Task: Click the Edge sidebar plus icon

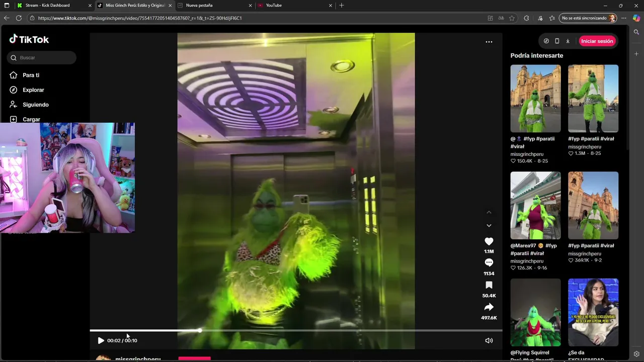Action: click(x=636, y=54)
